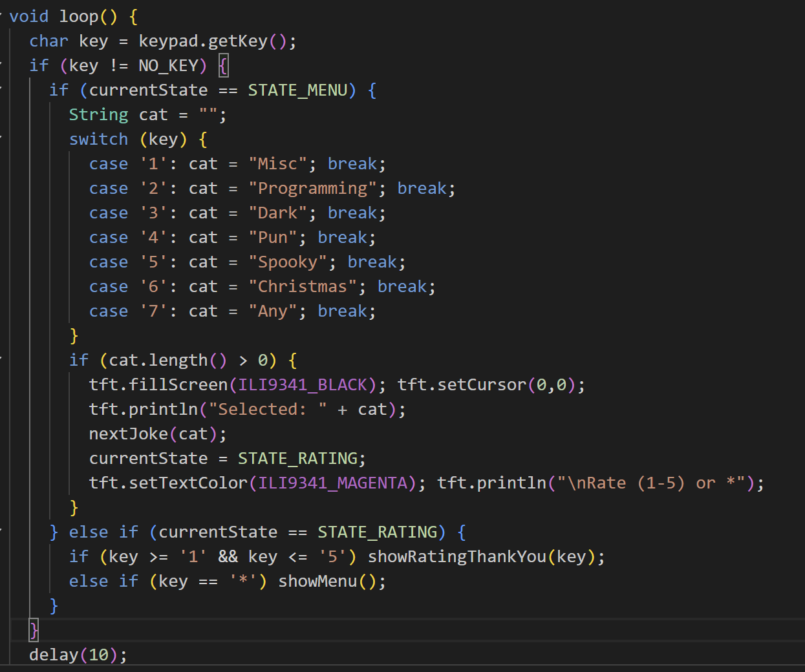Place cursor on the switch keyword
The image size is (805, 672).
click(99, 139)
